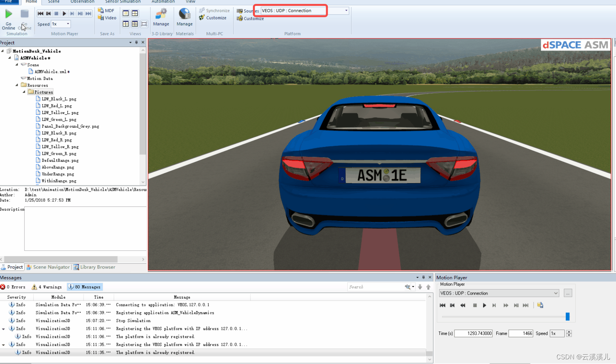The height and width of the screenshot is (364, 616).
Task: Click play button in Motion Player pane
Action: (x=485, y=305)
